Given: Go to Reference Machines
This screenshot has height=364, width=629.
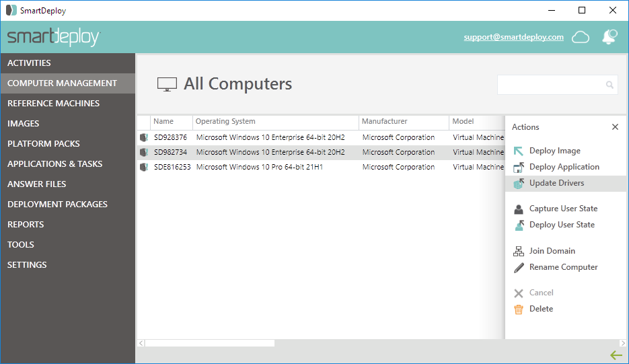Looking at the screenshot, I should (67, 103).
